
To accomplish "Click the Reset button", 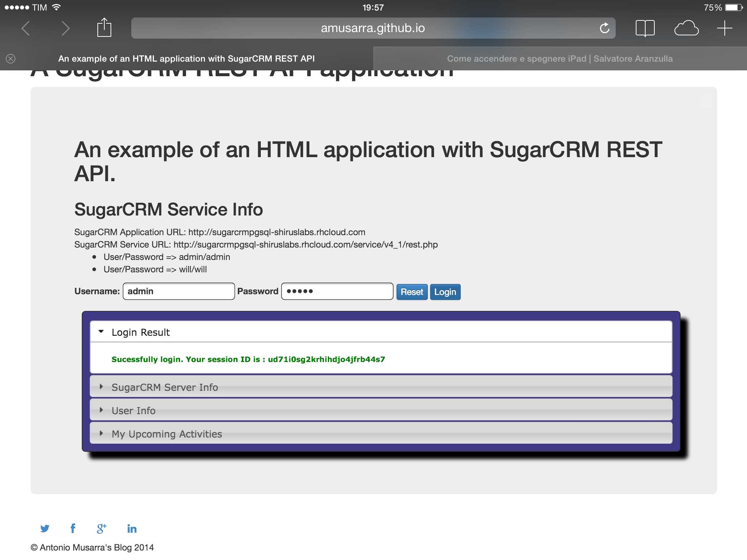I will click(x=412, y=292).
